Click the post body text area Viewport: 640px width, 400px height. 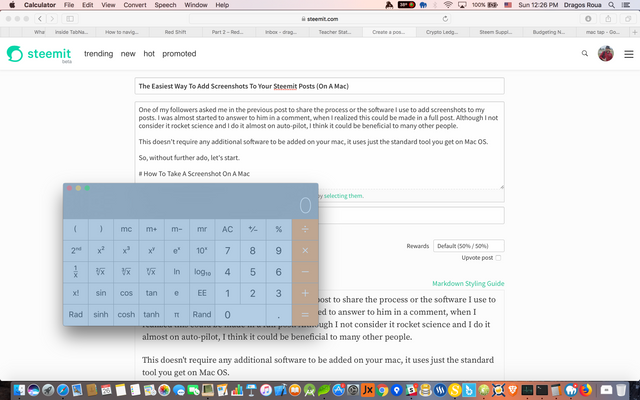pos(320,145)
